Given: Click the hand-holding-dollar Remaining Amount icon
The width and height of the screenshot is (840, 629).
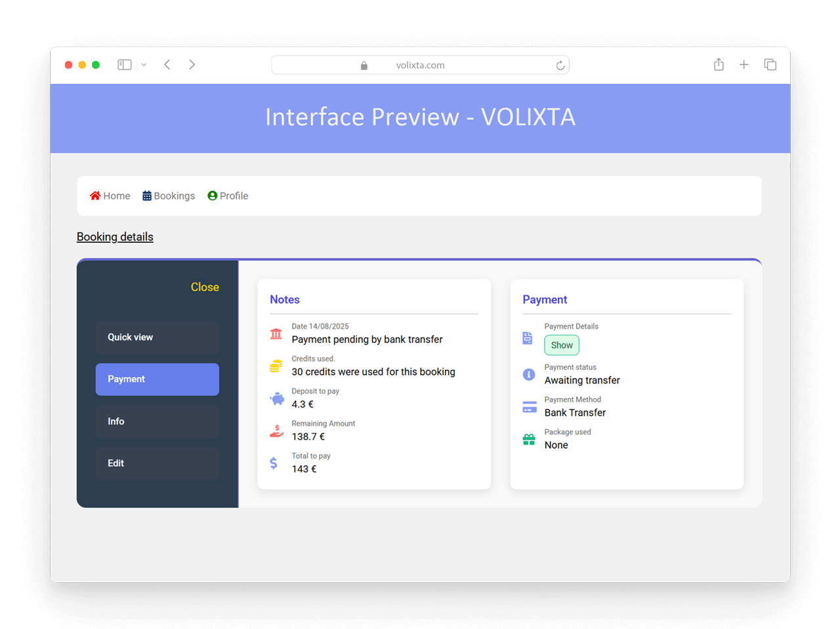Looking at the screenshot, I should click(276, 431).
